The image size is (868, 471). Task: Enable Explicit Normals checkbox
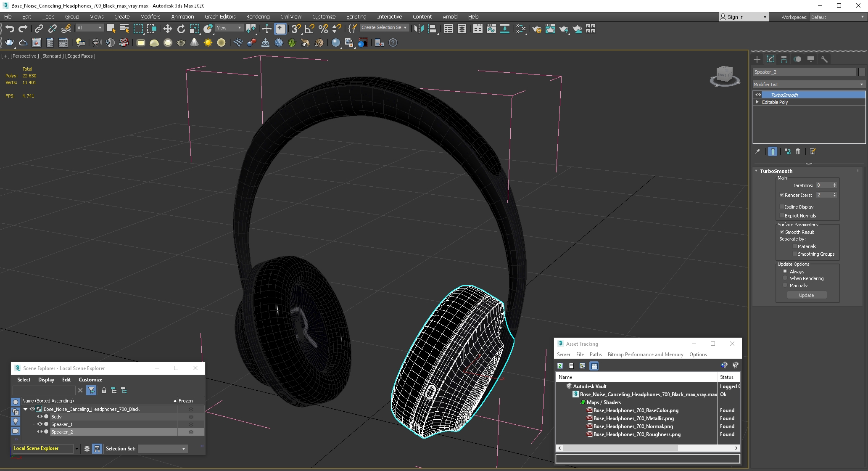(x=782, y=215)
